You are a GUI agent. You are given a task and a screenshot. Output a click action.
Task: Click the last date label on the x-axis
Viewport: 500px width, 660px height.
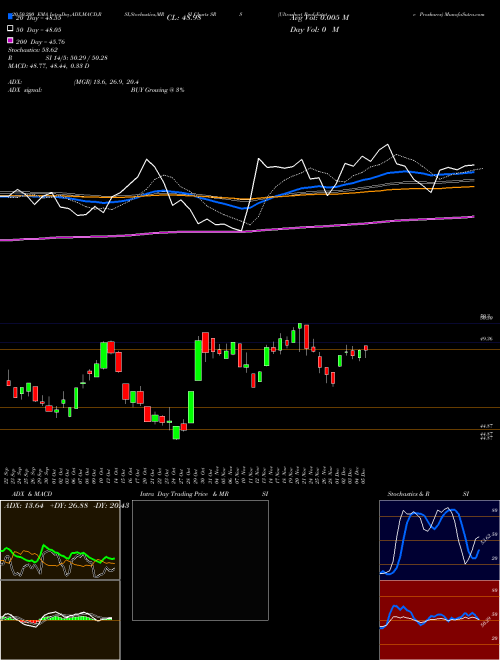coord(363,475)
